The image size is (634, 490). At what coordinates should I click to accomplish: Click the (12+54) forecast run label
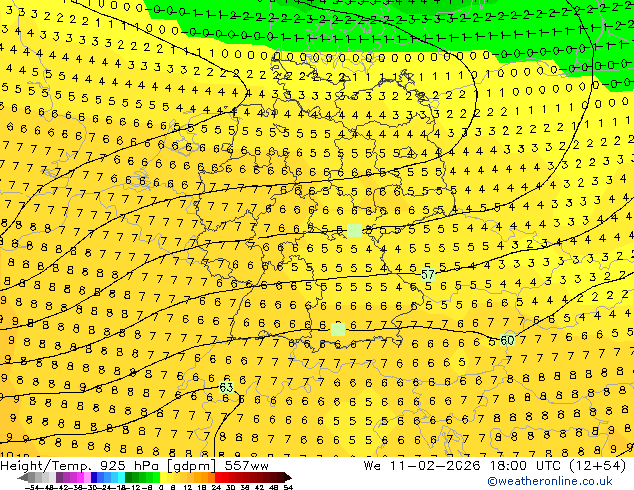(597, 466)
